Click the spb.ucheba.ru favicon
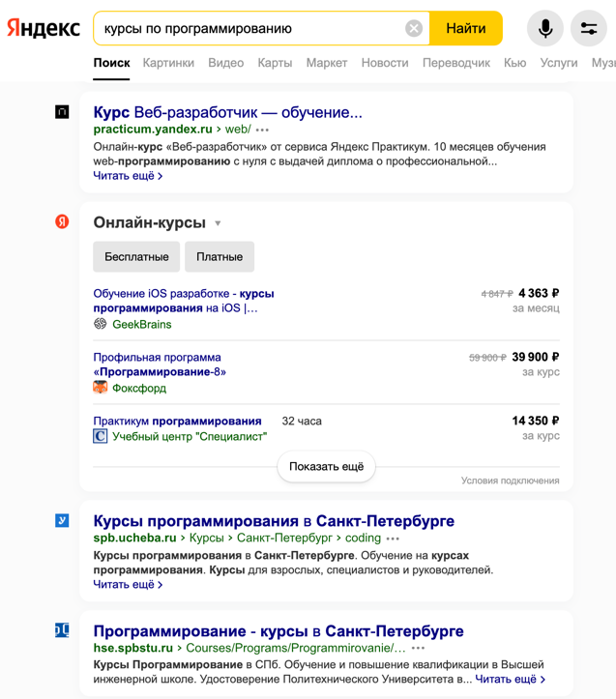This screenshot has height=699, width=616. [62, 521]
